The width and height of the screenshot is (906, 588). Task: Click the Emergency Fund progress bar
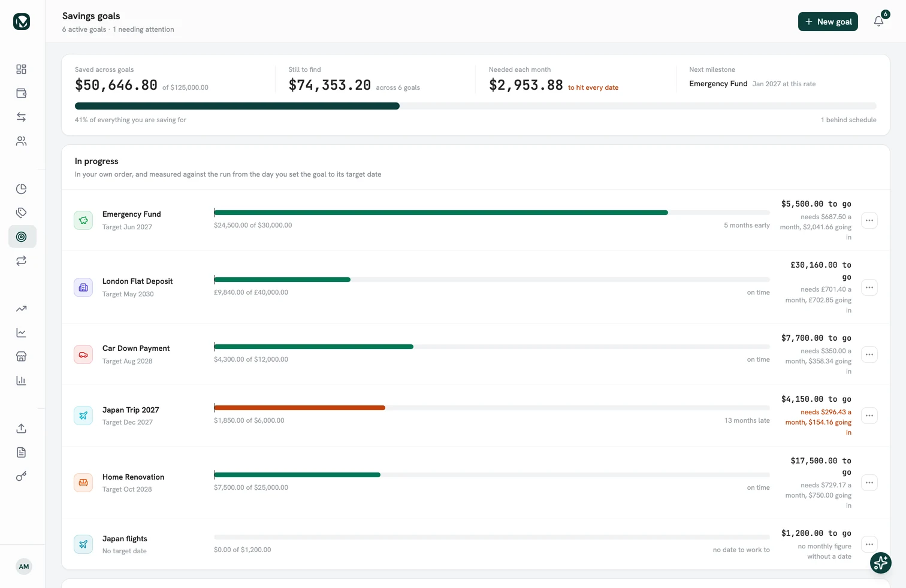[x=492, y=213]
